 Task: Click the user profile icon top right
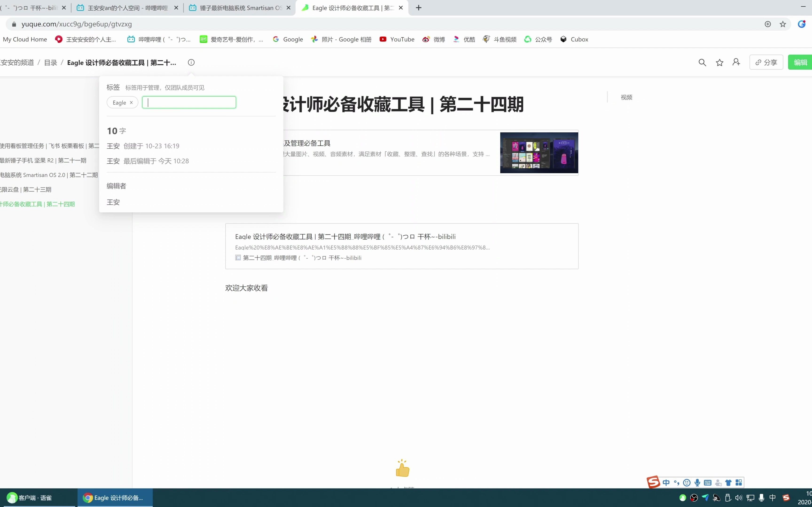[x=736, y=62]
